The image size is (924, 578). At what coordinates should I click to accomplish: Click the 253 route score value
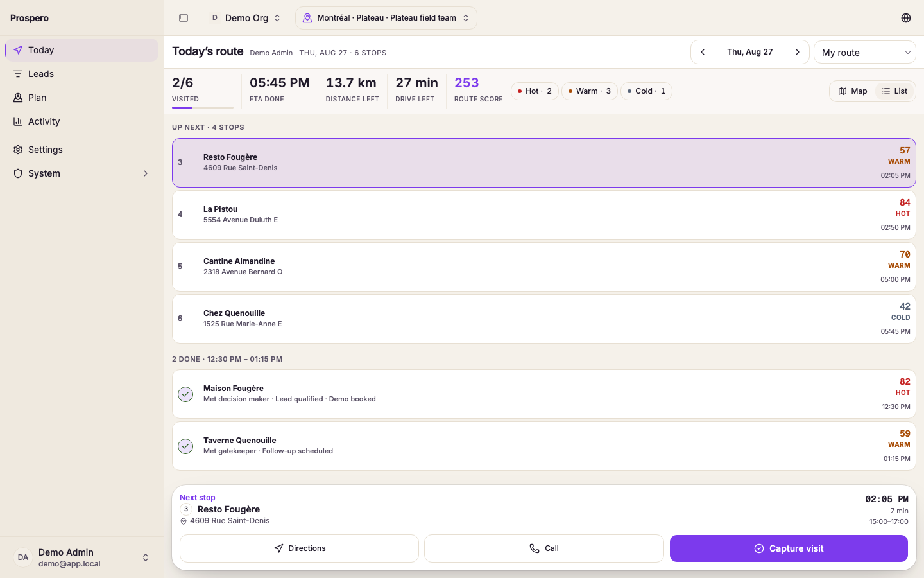(466, 83)
